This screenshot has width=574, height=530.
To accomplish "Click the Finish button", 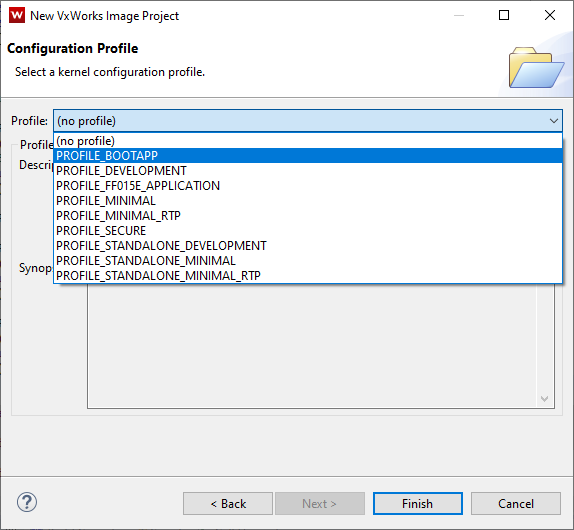I will pyautogui.click(x=418, y=504).
